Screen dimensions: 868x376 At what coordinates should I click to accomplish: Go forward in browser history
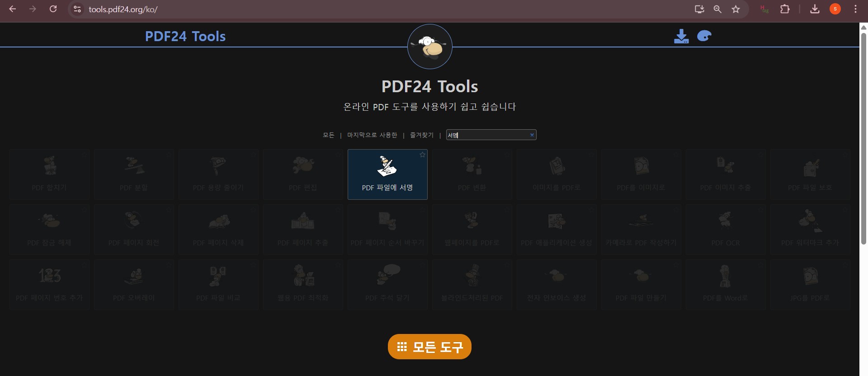[33, 9]
